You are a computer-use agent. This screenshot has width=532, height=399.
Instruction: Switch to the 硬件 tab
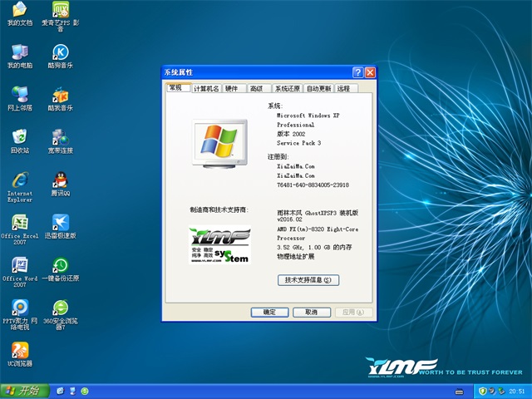coord(231,88)
